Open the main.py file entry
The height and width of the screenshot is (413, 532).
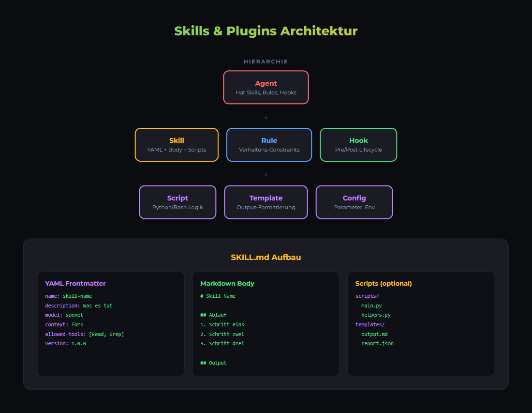[x=371, y=306]
